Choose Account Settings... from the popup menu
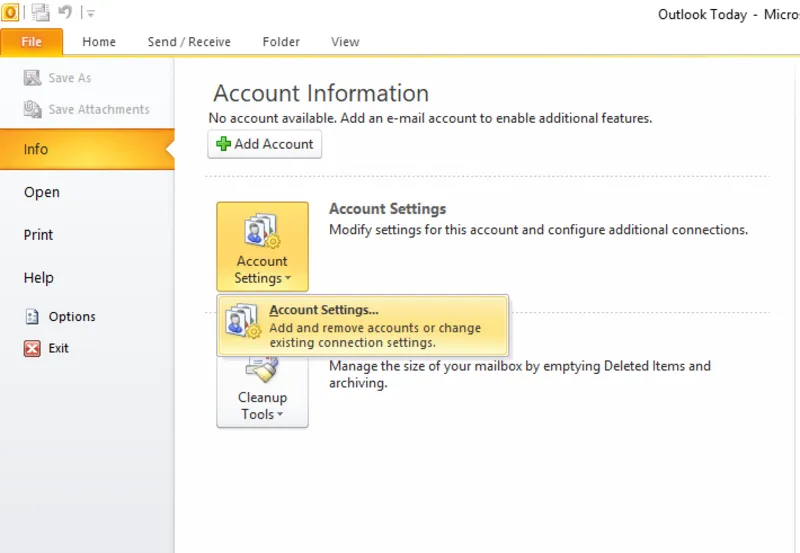Screen dimensions: 800x553 click(x=363, y=325)
